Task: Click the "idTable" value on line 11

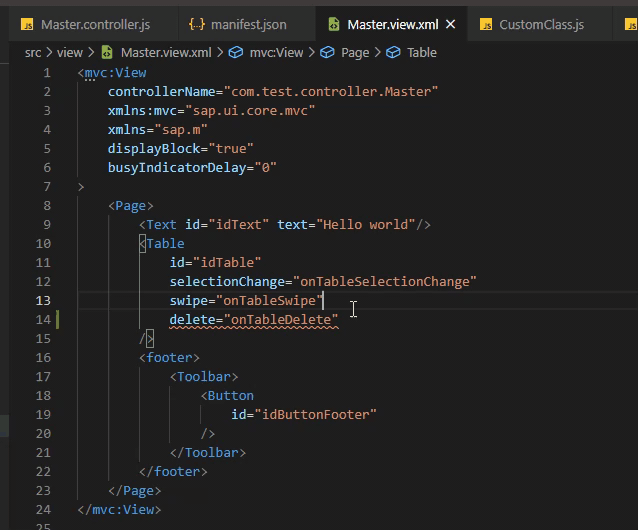Action: coord(227,263)
